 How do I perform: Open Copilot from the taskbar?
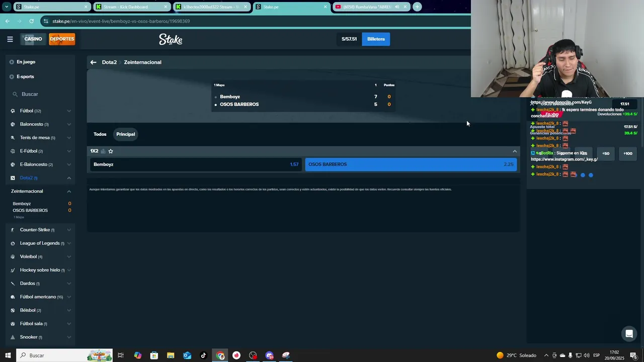137,355
